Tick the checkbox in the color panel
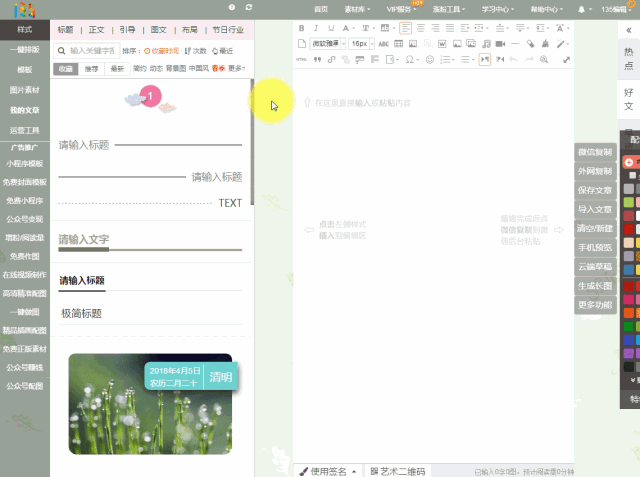Viewport: 640px width, 477px height. pos(633,175)
